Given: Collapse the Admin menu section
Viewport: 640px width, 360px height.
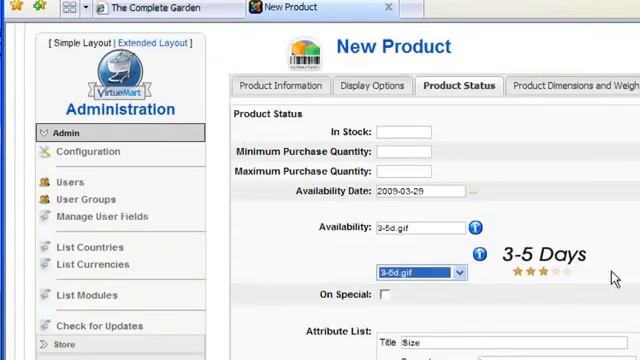Looking at the screenshot, I should point(120,133).
